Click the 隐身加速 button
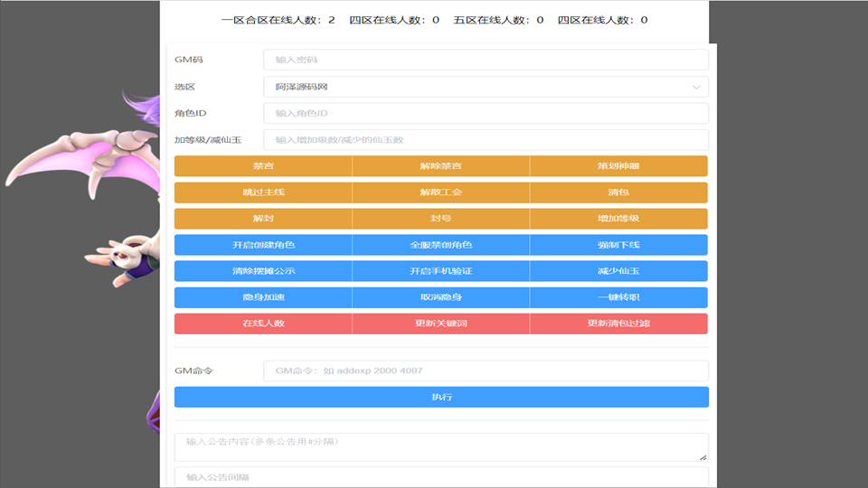The width and height of the screenshot is (868, 488). click(x=263, y=297)
